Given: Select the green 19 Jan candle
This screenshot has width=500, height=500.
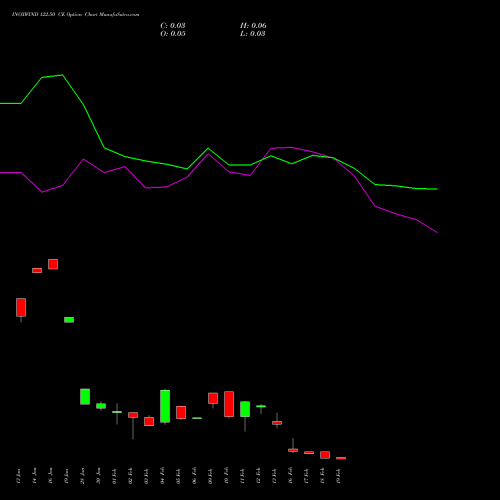Looking at the screenshot, I should pos(69,320).
